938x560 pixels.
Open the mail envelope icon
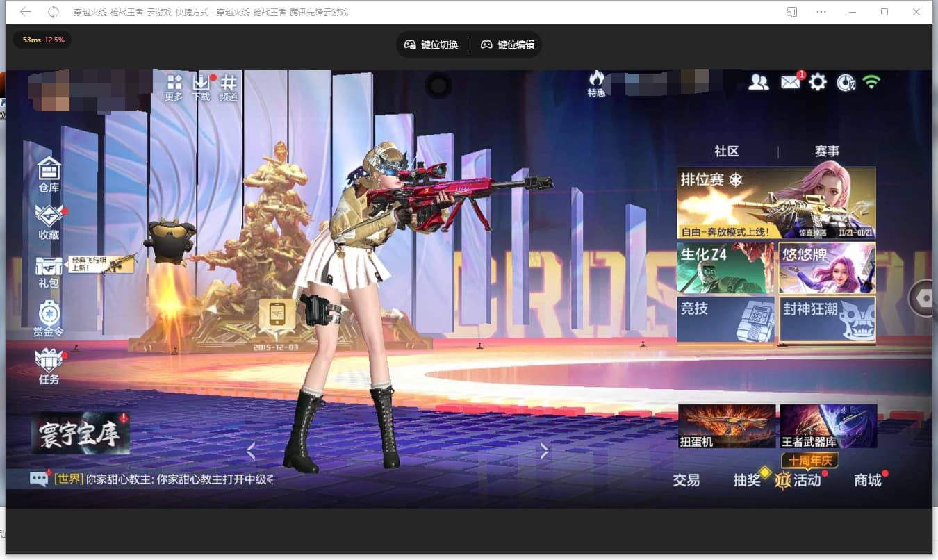click(790, 82)
